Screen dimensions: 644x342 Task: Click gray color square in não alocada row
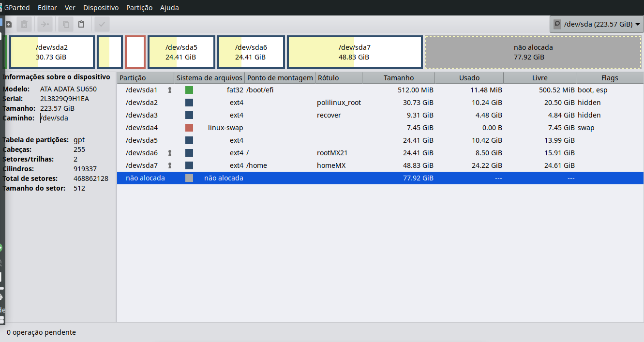(x=189, y=178)
